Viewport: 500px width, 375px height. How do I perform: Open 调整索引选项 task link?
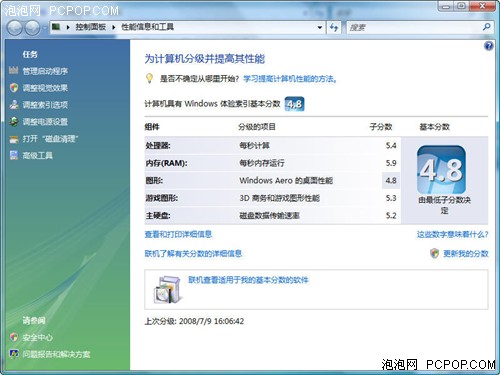45,105
